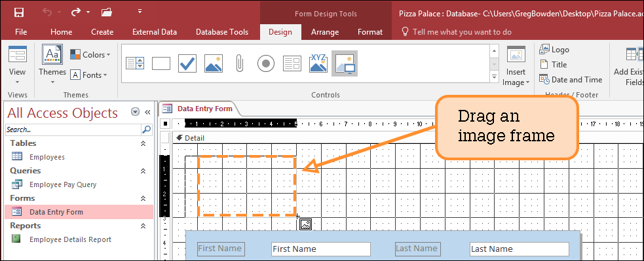Open Employee Details Report in navigation
The image size is (644, 261).
pyautogui.click(x=70, y=239)
